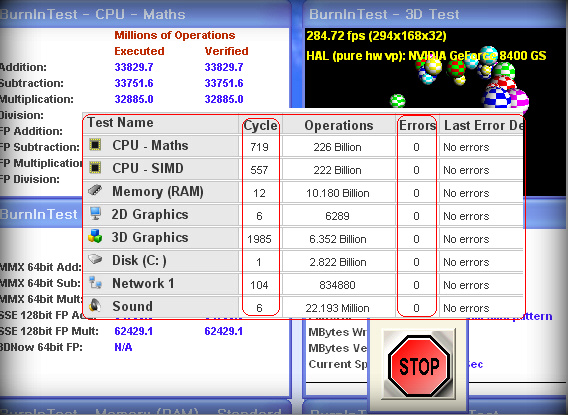Click the 104 cycle count cell
Image resolution: width=568 pixels, height=415 pixels.
coord(259,285)
